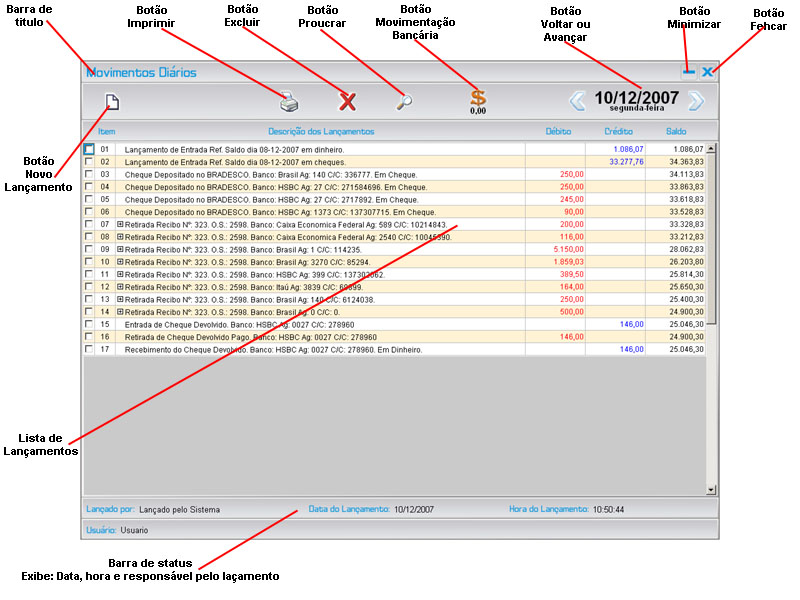Check the checkbox for item 01

tap(89, 149)
